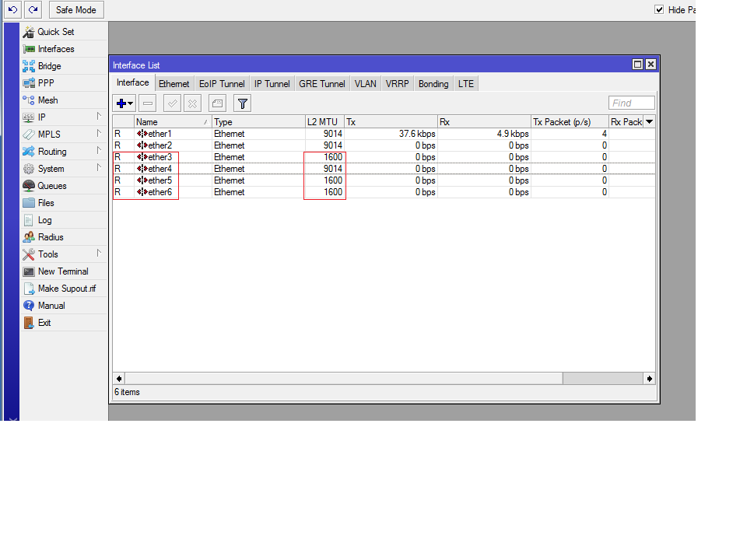Image resolution: width=747 pixels, height=560 pixels.
Task: Open the PPP icon in sidebar
Action: click(29, 83)
